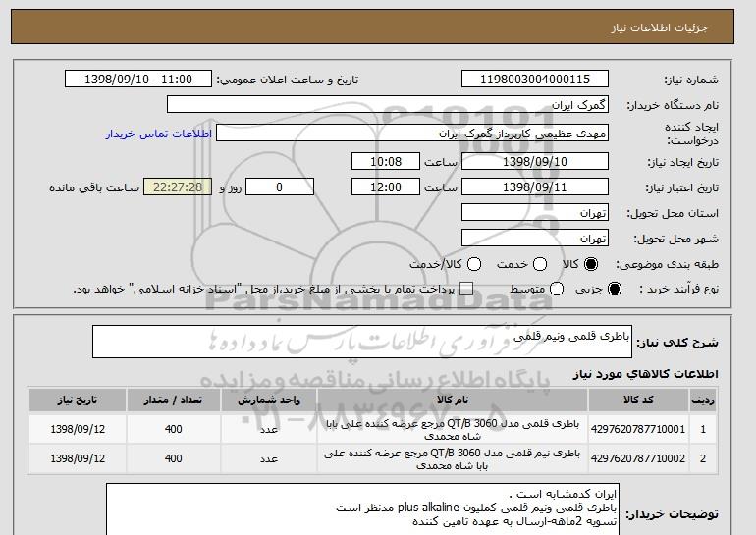Click the نام کالا column header

[453, 401]
